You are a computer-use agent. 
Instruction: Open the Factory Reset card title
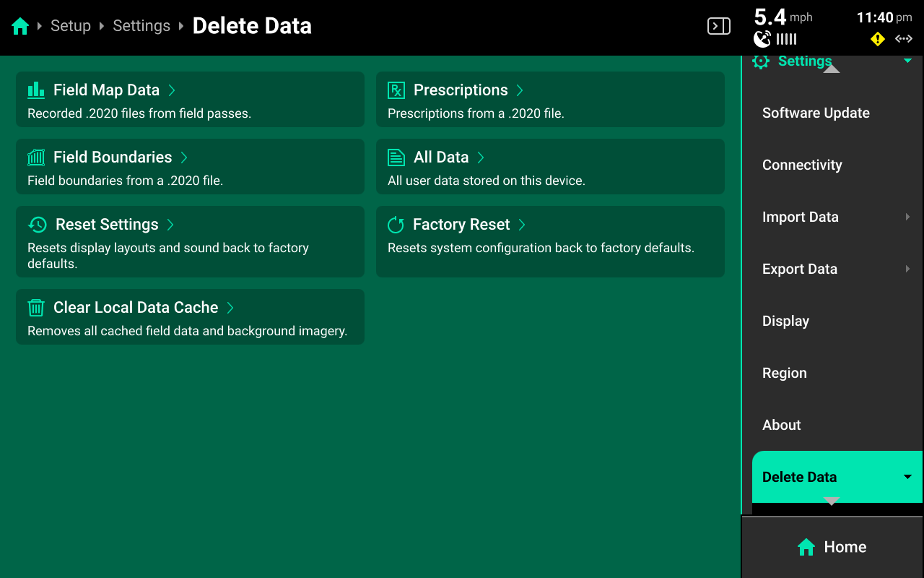click(x=461, y=225)
